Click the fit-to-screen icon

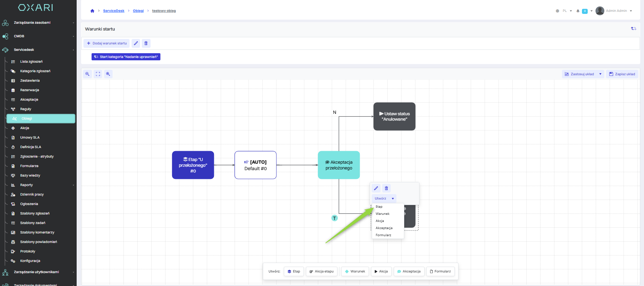point(98,74)
